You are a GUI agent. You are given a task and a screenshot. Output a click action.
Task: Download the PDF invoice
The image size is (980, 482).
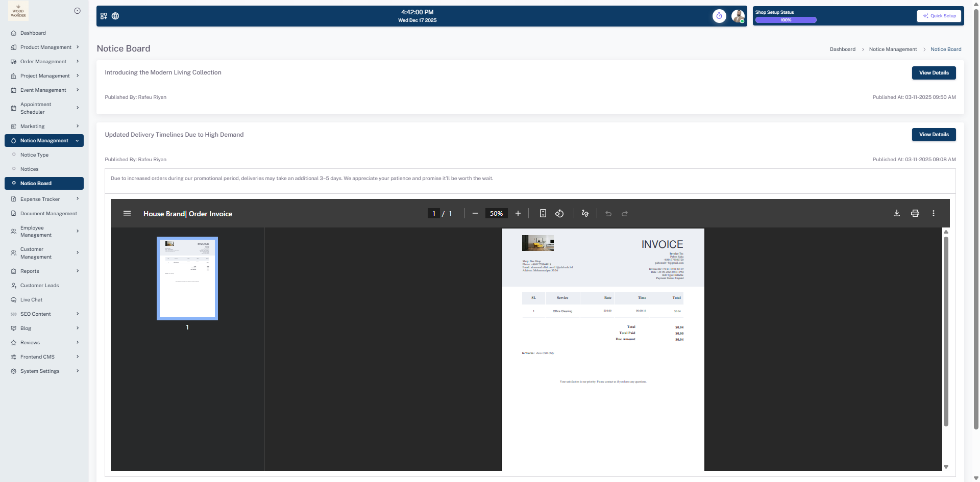[x=896, y=213]
